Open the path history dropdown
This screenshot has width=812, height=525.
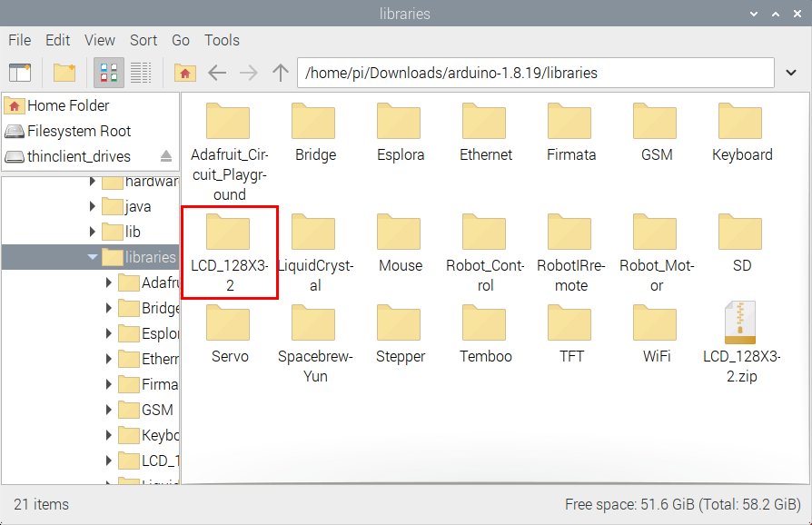click(787, 73)
